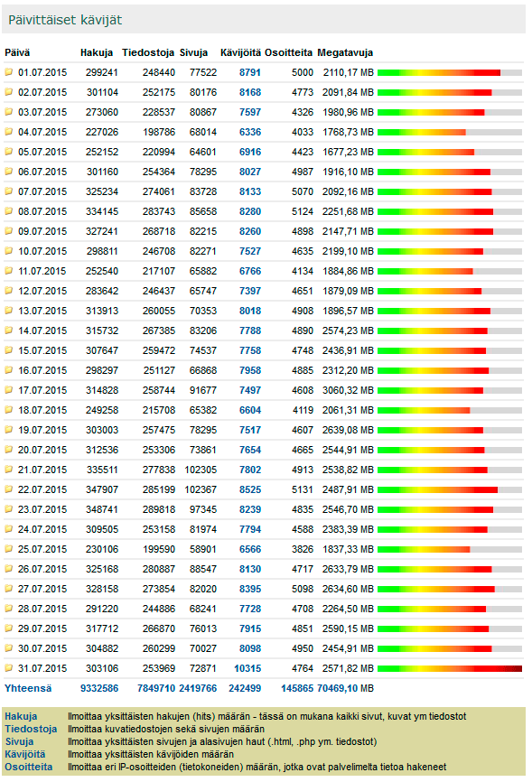Click the folder icon beside 01.07.2015
The image size is (532, 782).
pyautogui.click(x=8, y=72)
